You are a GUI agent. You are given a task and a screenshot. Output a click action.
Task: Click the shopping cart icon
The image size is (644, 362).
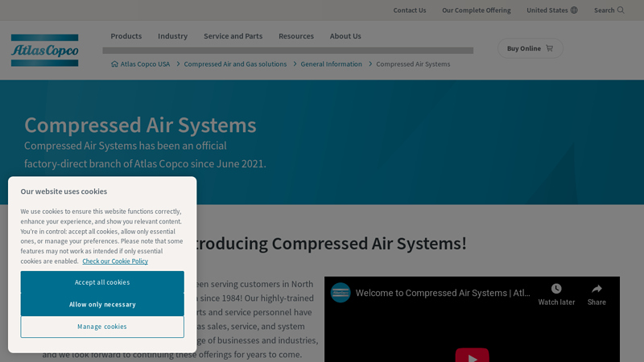[x=550, y=48]
